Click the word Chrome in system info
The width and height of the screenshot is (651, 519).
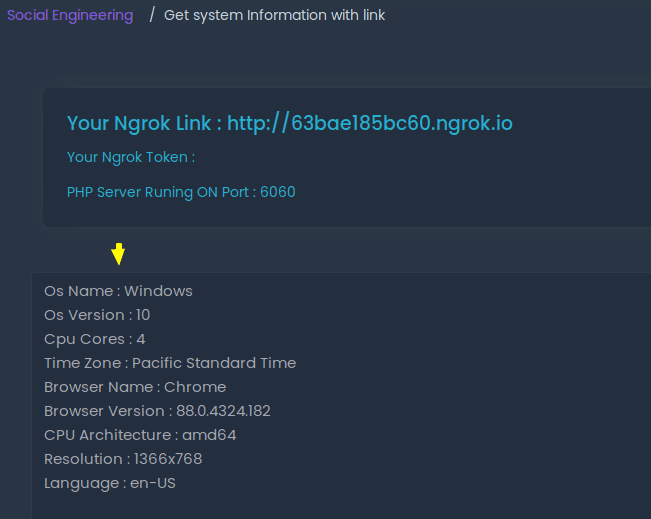[x=195, y=387]
